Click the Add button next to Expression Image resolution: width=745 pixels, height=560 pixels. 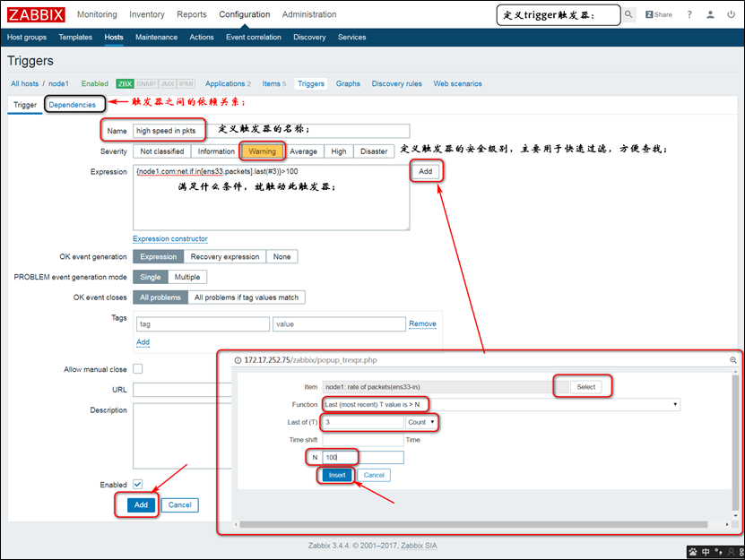[426, 171]
